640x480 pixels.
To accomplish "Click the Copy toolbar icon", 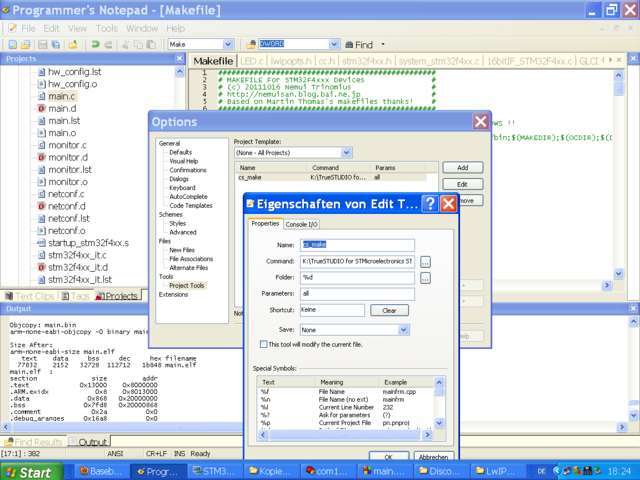I will coord(138,44).
